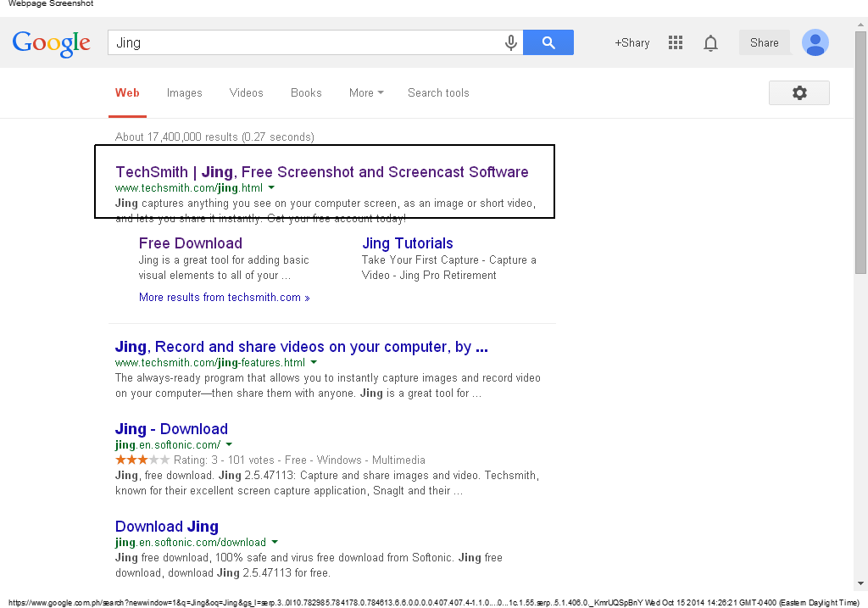
Task: Click the Google logo
Action: pos(52,42)
